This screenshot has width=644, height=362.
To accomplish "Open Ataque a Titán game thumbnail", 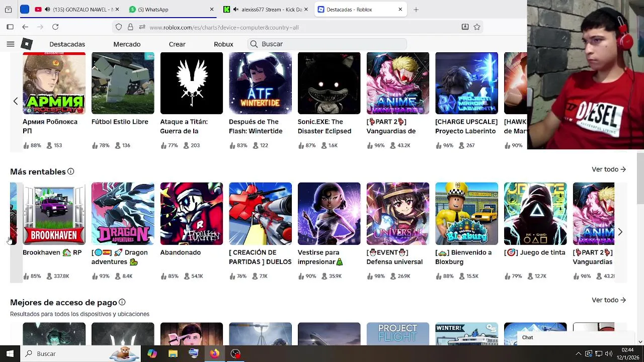I will coord(191,83).
